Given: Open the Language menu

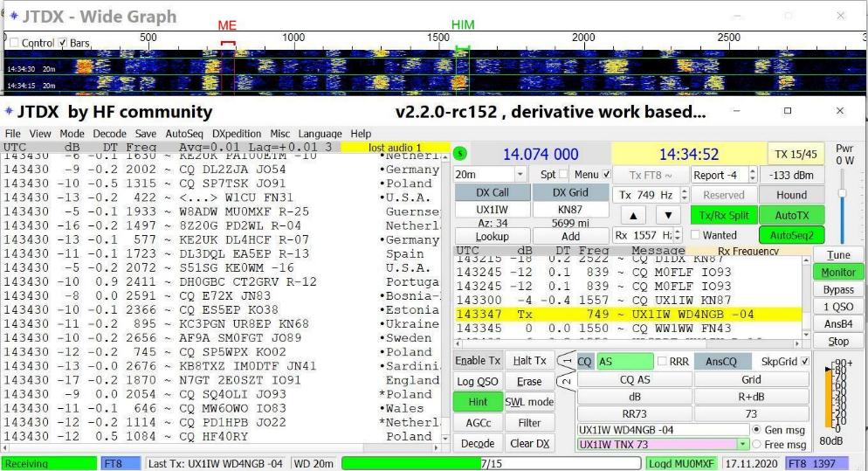Looking at the screenshot, I should (320, 134).
